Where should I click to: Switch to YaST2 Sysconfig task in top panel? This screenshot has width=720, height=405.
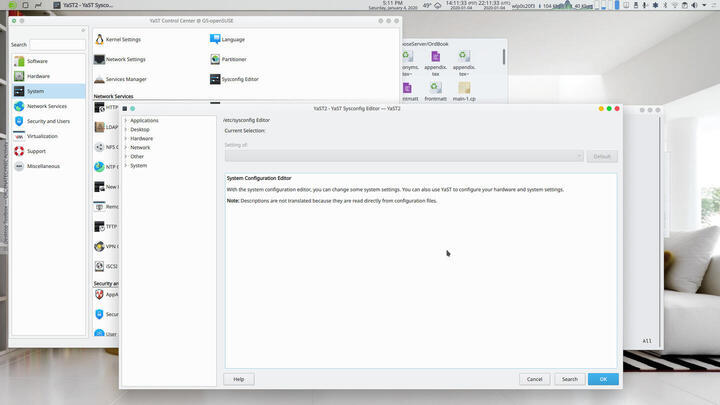coord(83,5)
